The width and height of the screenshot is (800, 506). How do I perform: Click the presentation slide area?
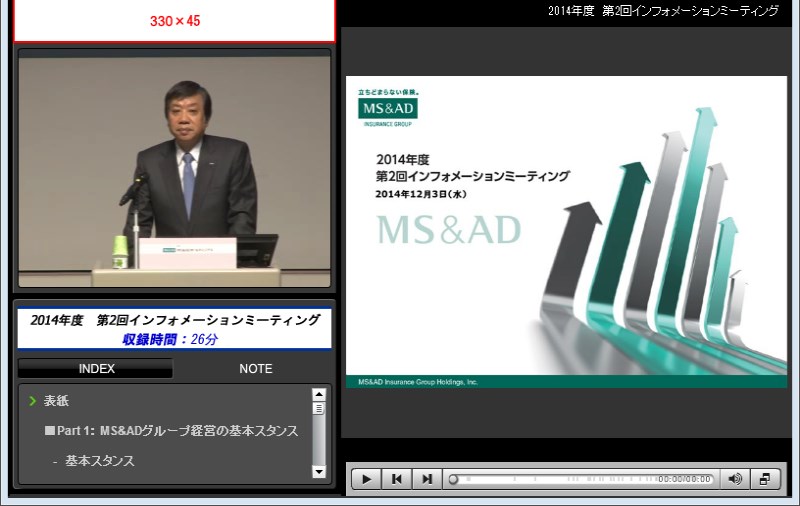[x=566, y=232]
